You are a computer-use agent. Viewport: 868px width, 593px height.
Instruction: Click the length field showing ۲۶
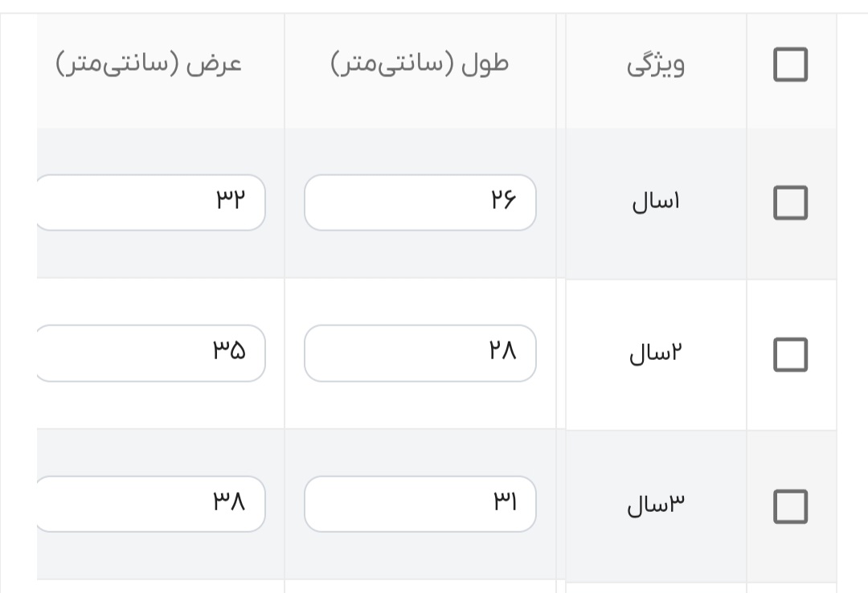[x=420, y=202]
